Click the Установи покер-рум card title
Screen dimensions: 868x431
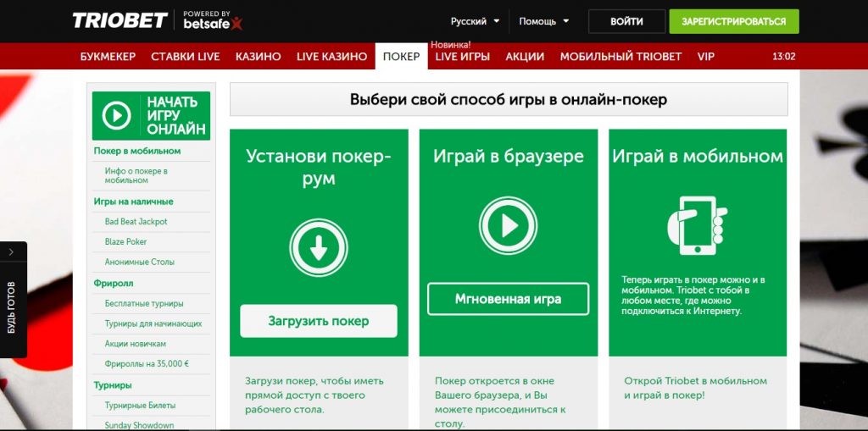[x=319, y=167]
